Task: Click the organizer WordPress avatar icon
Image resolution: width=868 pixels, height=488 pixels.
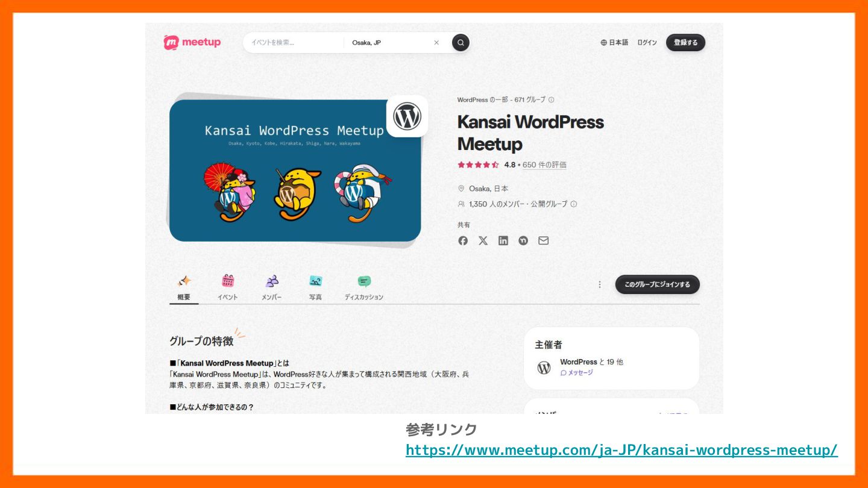Action: [x=544, y=368]
